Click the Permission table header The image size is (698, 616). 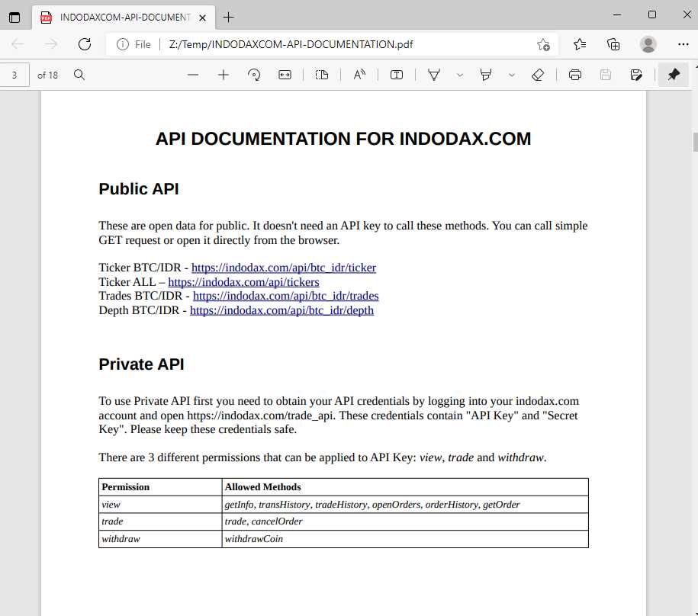pyautogui.click(x=160, y=487)
